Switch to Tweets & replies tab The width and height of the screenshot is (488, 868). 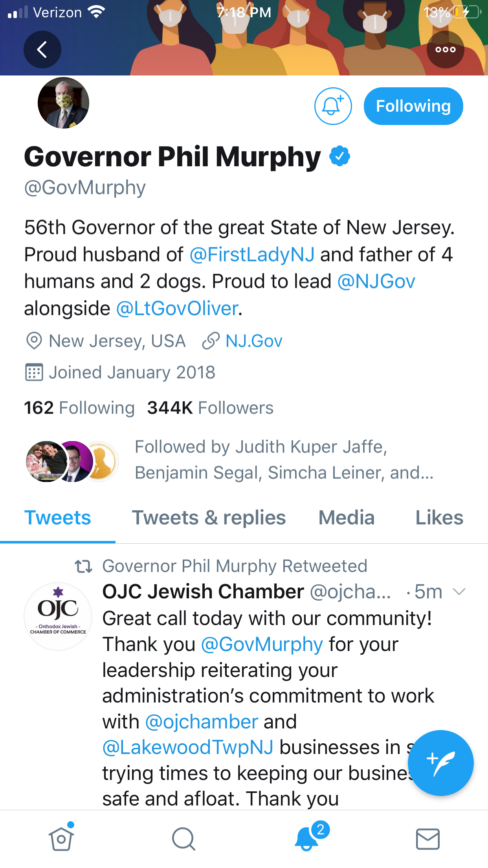[209, 518]
